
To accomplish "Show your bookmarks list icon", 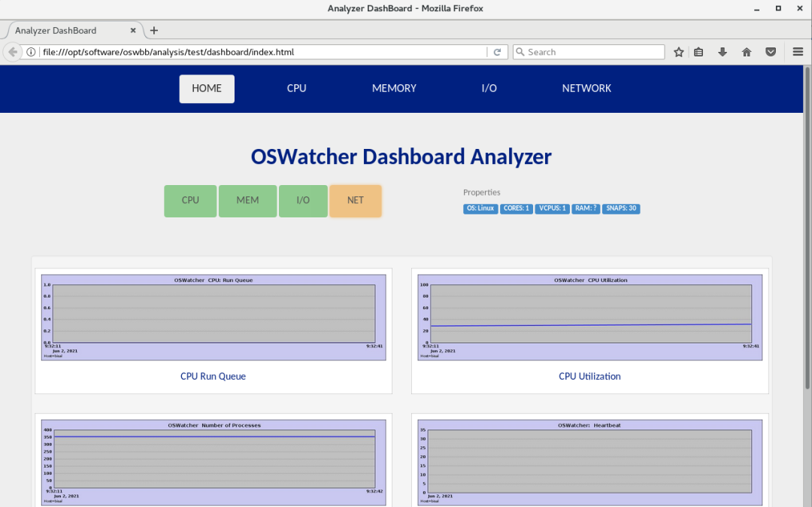I will coord(698,52).
